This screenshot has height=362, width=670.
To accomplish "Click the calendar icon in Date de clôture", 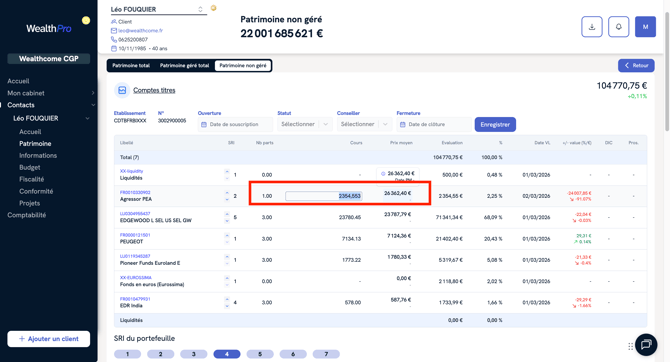I will [x=403, y=125].
